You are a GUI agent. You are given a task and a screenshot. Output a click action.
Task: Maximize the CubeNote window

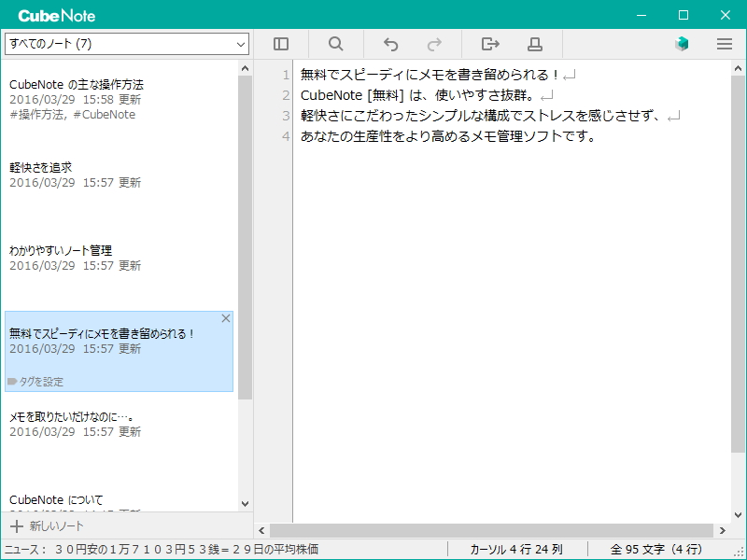click(684, 15)
